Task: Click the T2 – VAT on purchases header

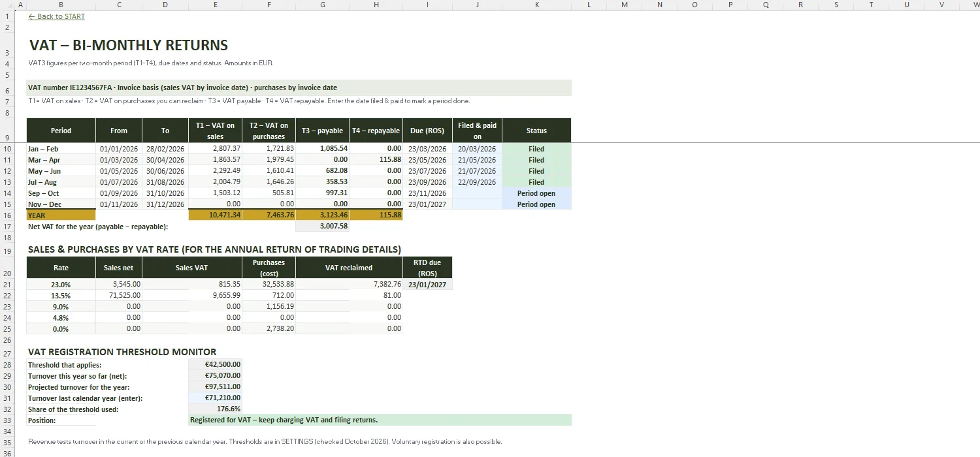Action: [269, 131]
